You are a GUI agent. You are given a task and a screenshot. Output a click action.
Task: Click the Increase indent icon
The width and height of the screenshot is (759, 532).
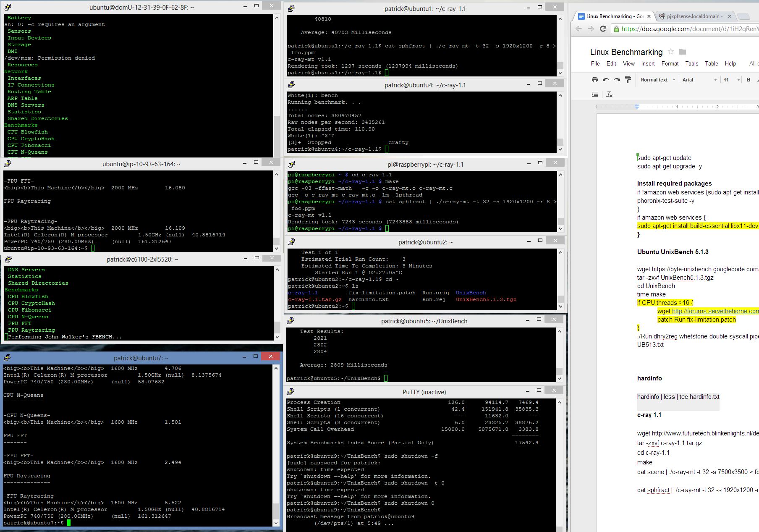click(x=594, y=94)
